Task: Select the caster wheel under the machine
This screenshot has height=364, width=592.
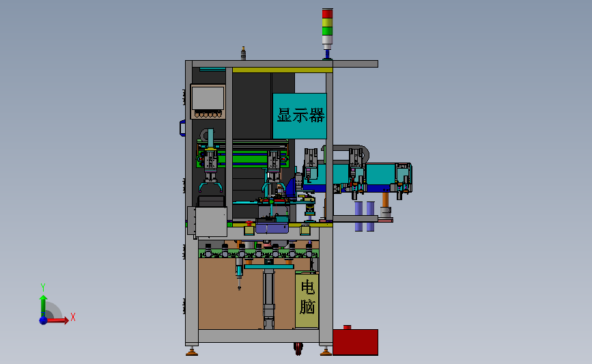Action: [298, 349]
